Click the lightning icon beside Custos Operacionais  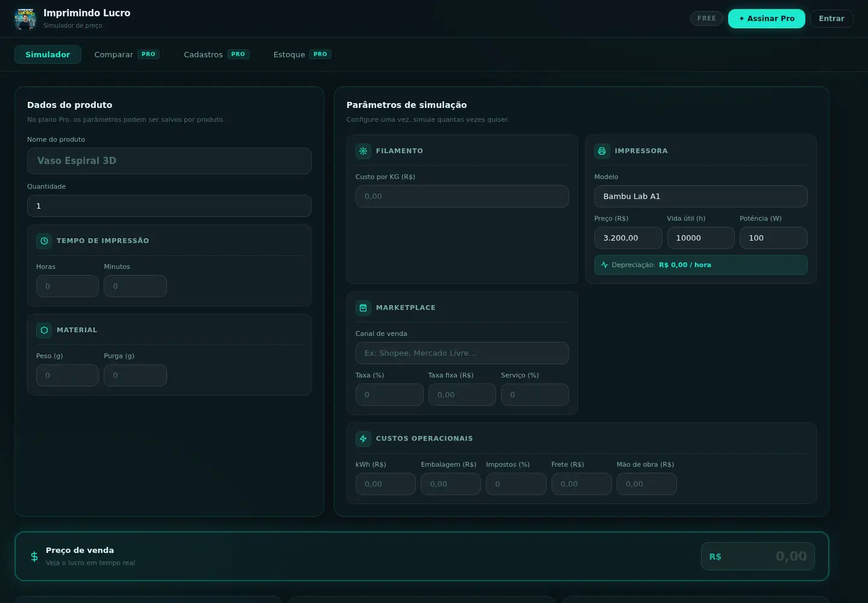point(363,438)
